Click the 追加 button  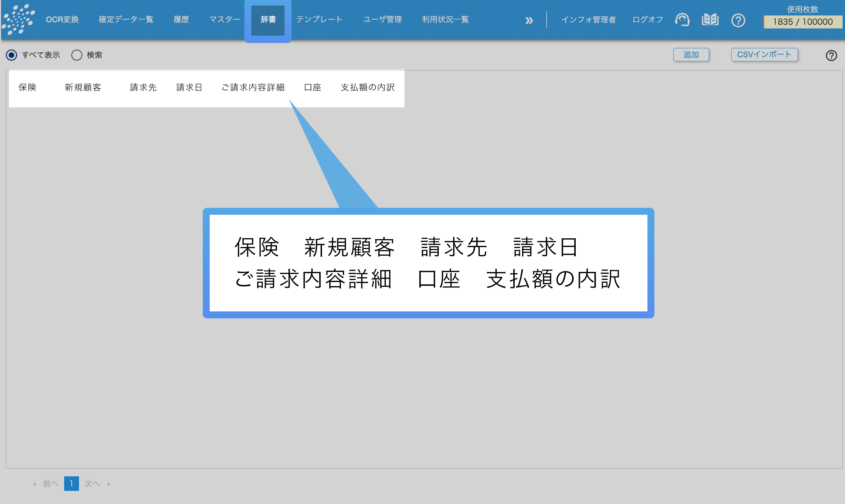coord(691,54)
